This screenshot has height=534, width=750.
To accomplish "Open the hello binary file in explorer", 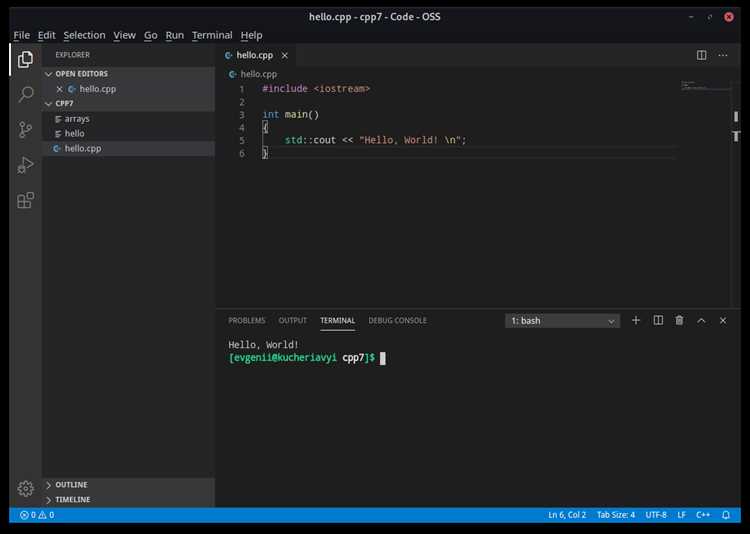I will click(x=128, y=134).
